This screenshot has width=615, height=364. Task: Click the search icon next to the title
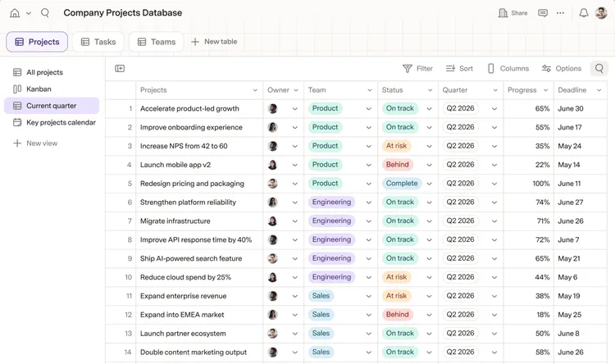pyautogui.click(x=45, y=13)
